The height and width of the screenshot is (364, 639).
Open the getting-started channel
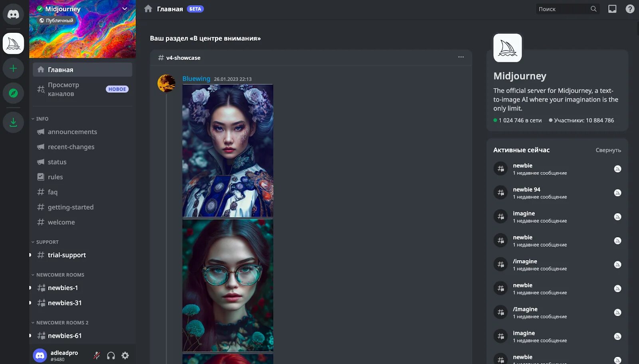(82, 207)
